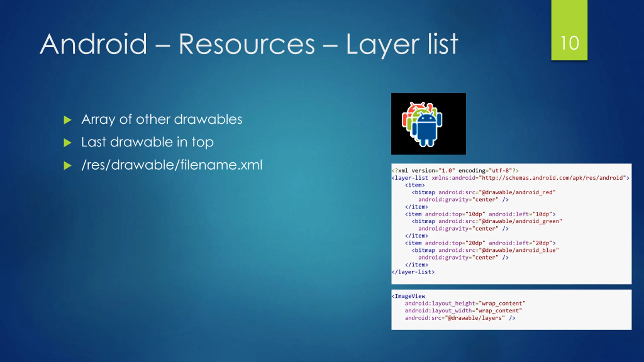Click the '<layer-list xmlns:android' code line
This screenshot has width=644, height=362.
click(510, 178)
